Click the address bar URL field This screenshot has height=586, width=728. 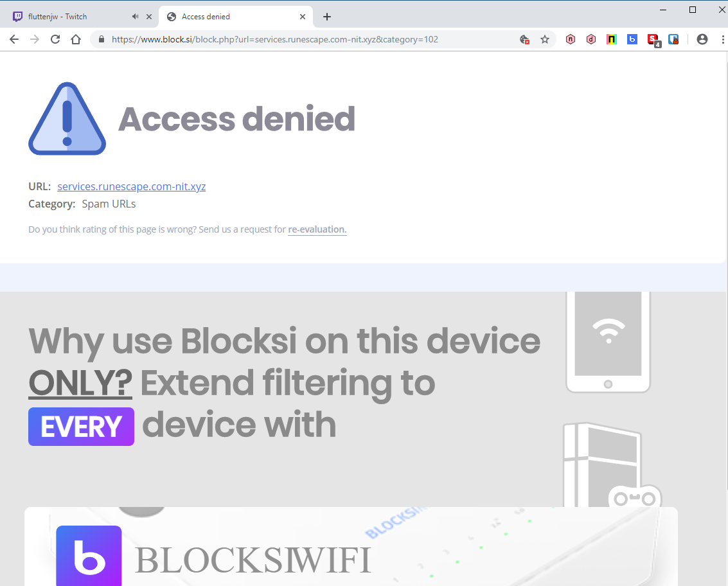click(x=308, y=39)
